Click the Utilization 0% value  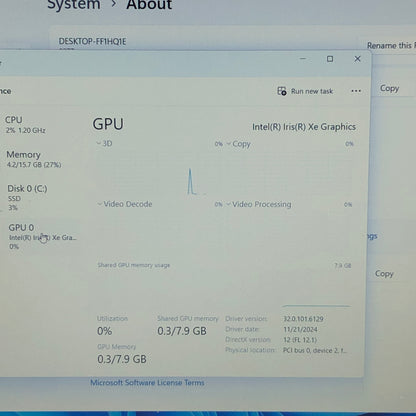pyautogui.click(x=104, y=331)
